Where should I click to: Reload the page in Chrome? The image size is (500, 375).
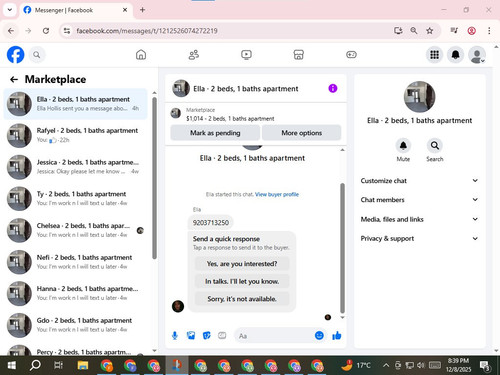pos(46,31)
